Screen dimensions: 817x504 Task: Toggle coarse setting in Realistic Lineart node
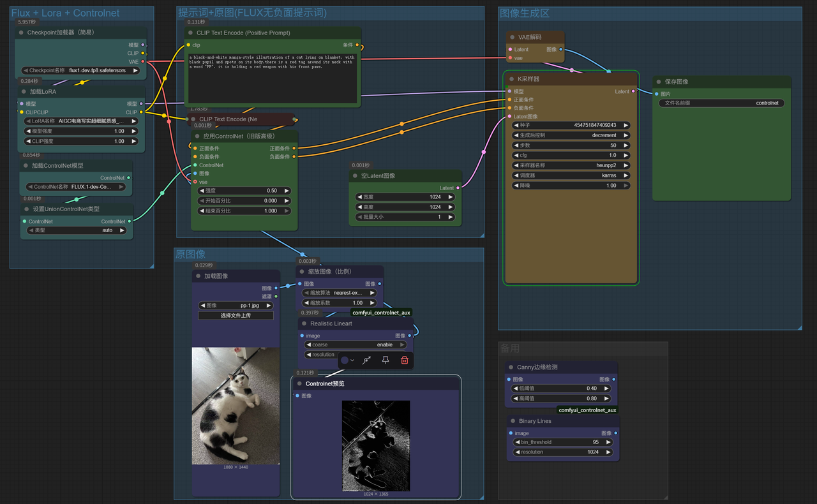[x=356, y=345]
